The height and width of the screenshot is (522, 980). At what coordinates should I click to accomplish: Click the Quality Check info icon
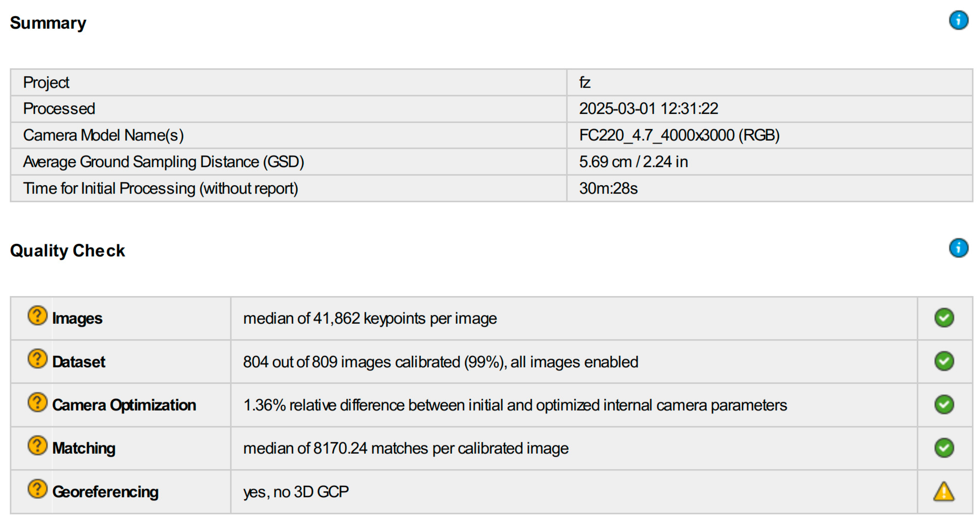point(958,248)
